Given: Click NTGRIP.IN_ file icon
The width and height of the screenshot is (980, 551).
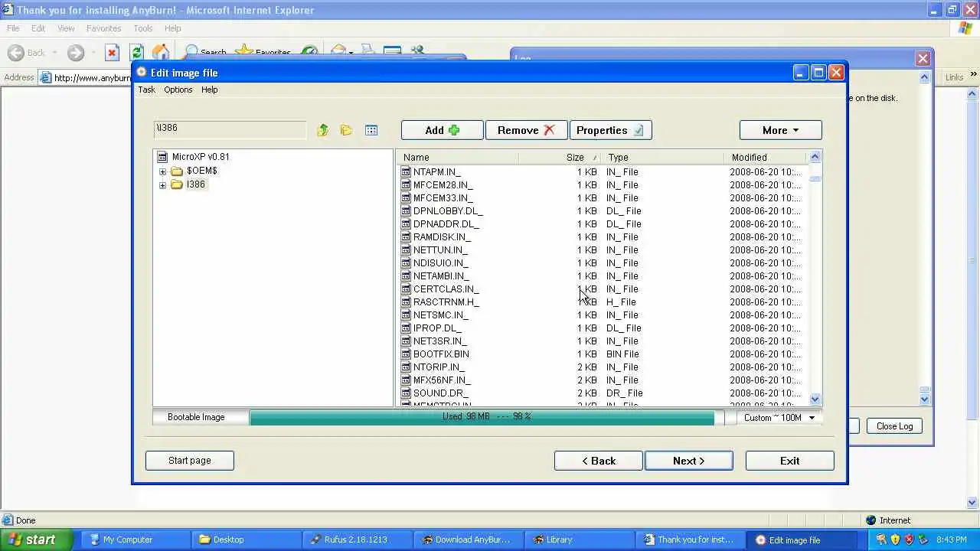Looking at the screenshot, I should [x=406, y=367].
